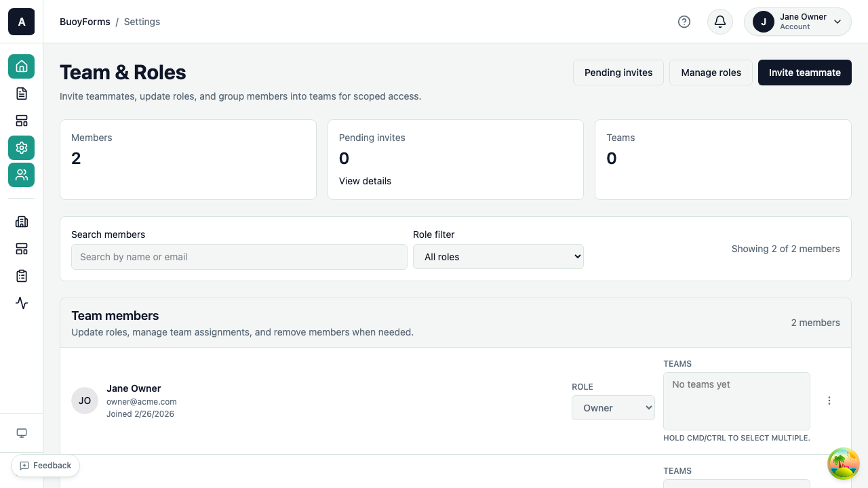Open the Owner role dropdown for Jane
Image resolution: width=868 pixels, height=488 pixels.
(x=613, y=407)
